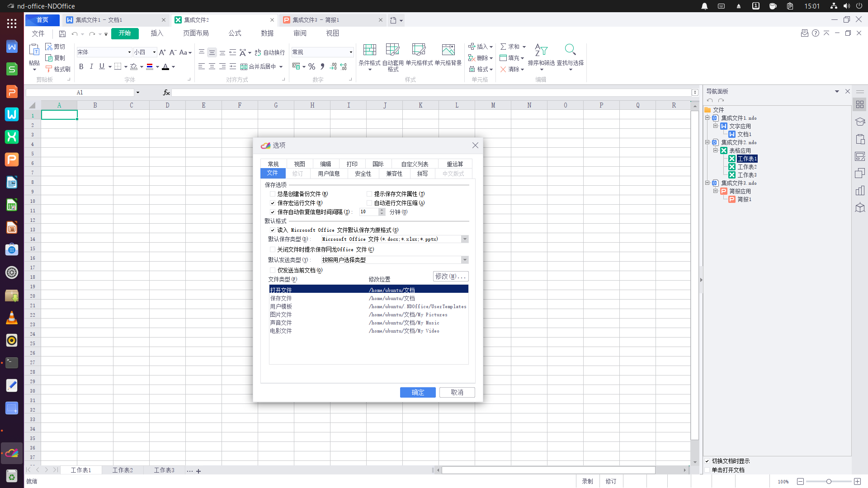Switch to the 工作表2 sheet tab
868x488 pixels.
123,470
